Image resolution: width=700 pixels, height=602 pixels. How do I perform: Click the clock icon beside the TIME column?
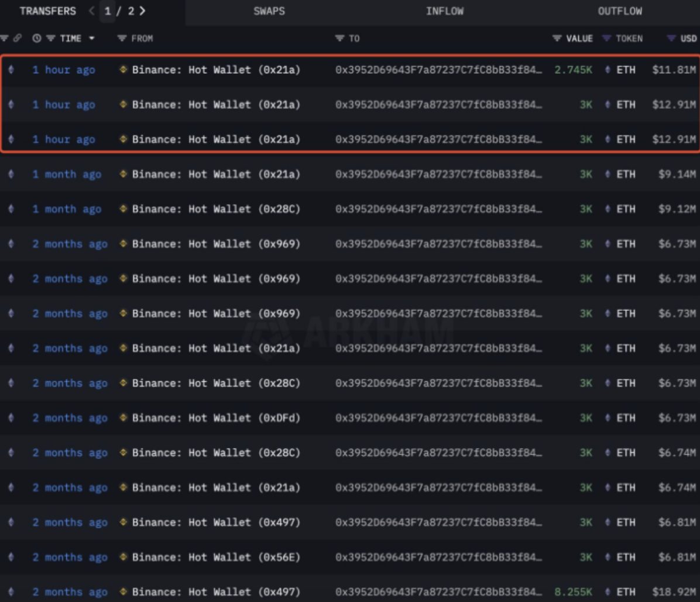[36, 39]
